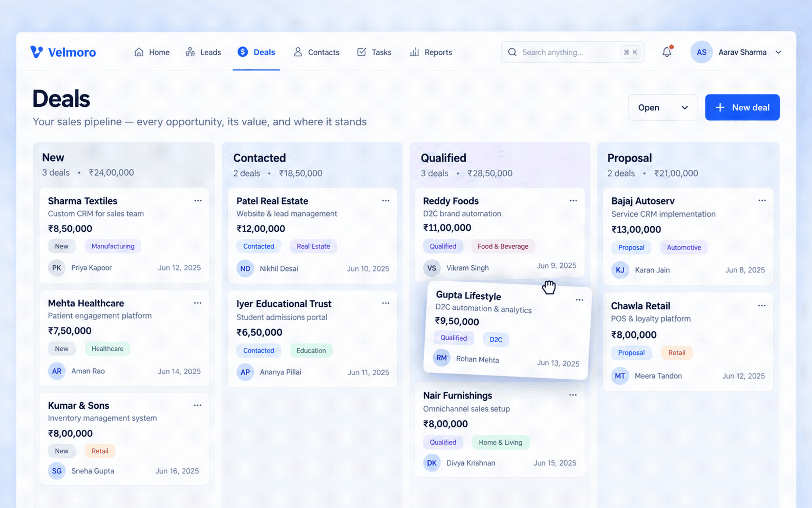The image size is (812, 508).
Task: Open notifications bell
Action: tap(667, 52)
